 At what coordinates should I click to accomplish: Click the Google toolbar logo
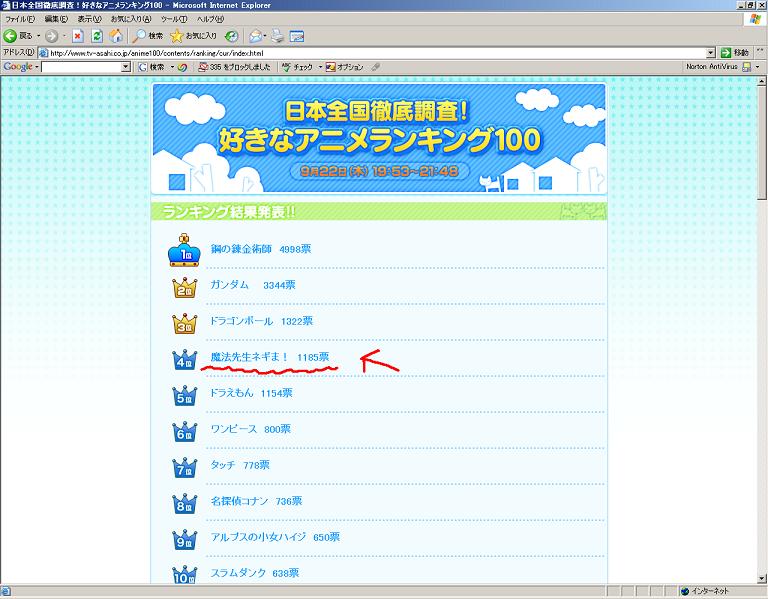(x=18, y=67)
